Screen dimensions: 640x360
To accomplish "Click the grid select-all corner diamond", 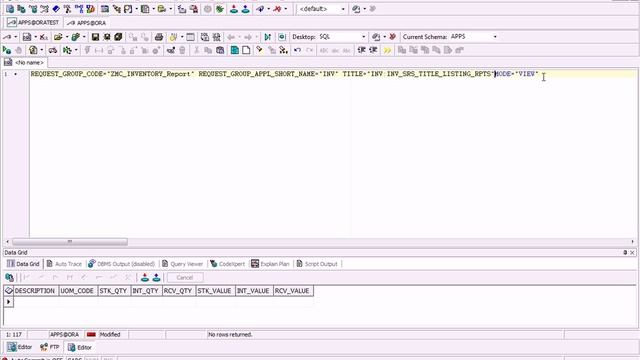I will 9,291.
